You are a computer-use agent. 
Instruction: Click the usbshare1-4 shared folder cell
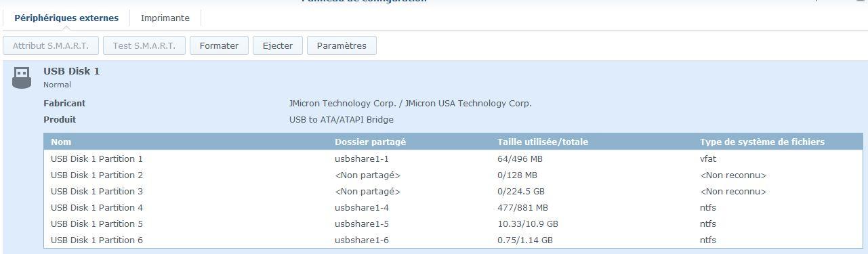[x=362, y=207]
